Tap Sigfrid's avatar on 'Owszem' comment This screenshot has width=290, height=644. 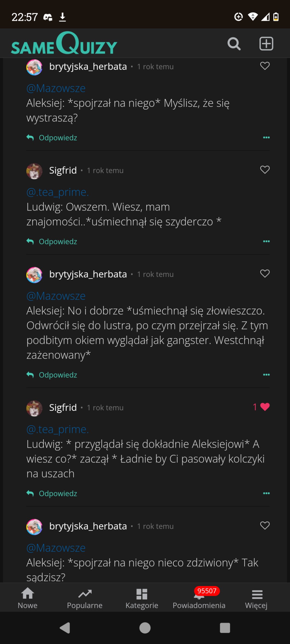click(34, 171)
